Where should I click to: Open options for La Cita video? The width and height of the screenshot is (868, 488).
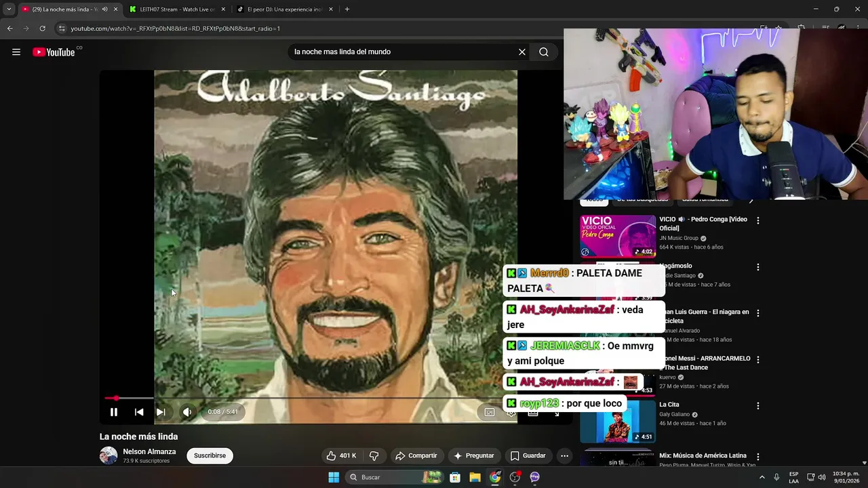click(x=758, y=406)
